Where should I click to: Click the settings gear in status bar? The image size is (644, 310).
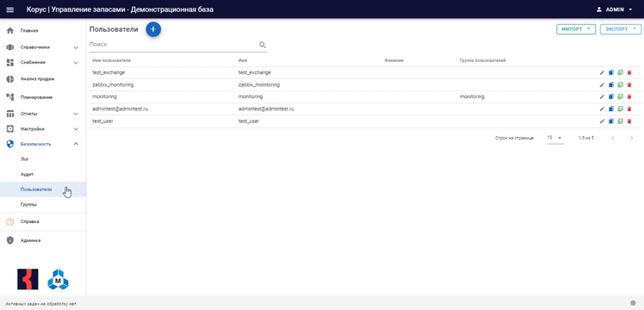633,303
